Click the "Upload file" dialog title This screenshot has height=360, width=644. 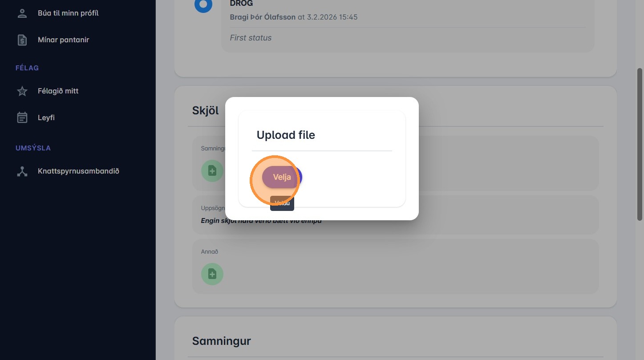point(286,135)
